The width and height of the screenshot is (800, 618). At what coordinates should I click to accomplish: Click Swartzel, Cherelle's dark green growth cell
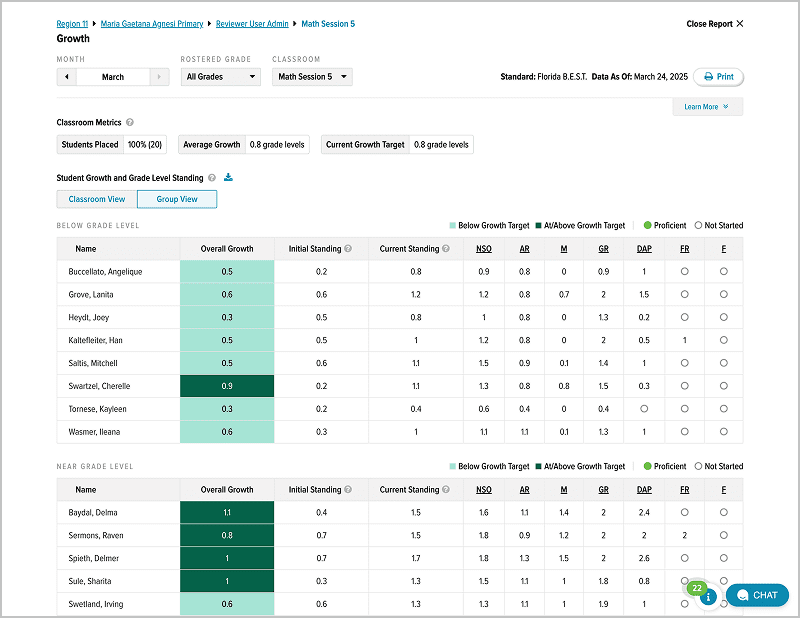pos(227,386)
